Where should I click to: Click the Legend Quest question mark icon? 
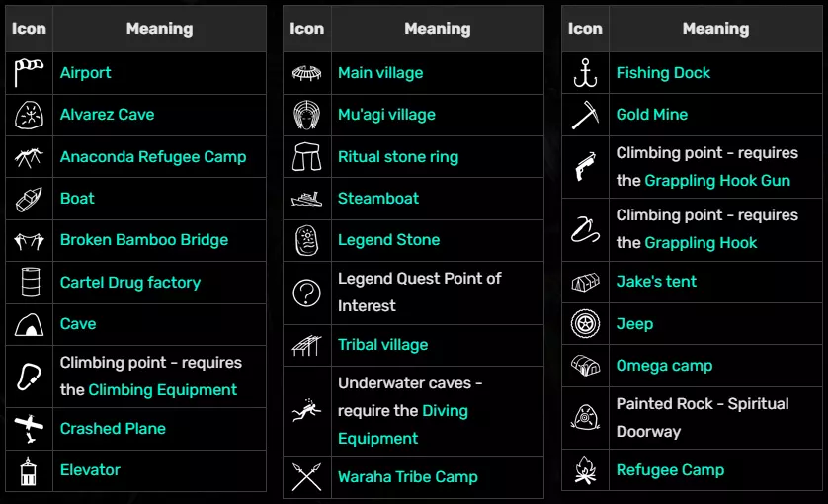tap(306, 293)
